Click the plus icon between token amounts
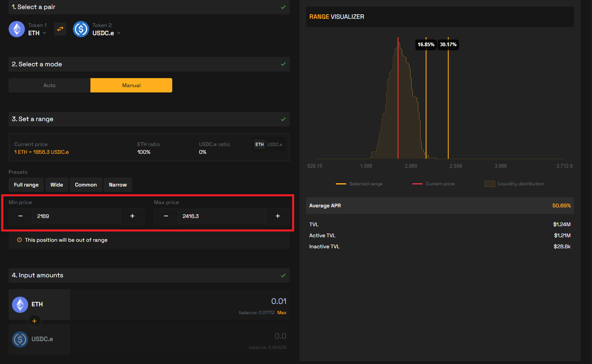592x364 pixels. [x=34, y=321]
